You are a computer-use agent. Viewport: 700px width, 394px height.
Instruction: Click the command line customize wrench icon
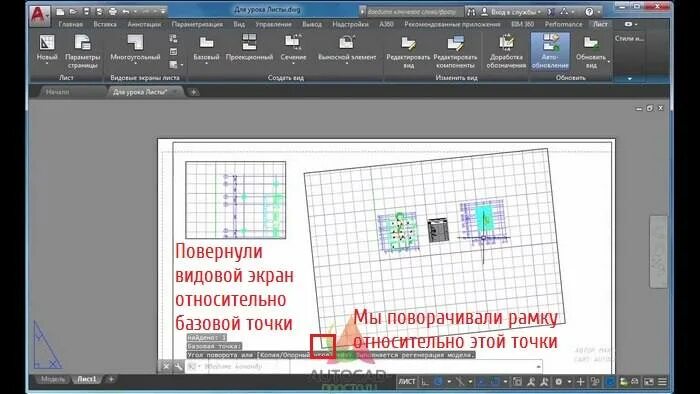[x=178, y=366]
